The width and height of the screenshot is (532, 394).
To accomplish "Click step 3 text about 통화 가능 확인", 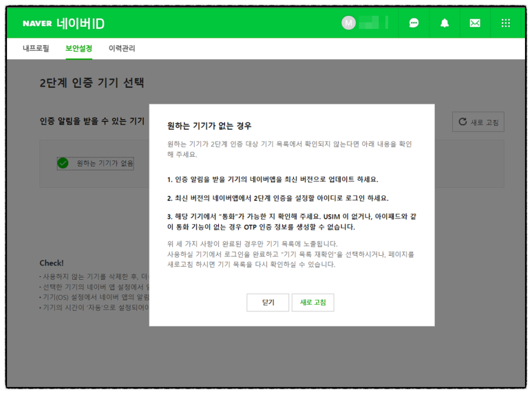I will (292, 221).
